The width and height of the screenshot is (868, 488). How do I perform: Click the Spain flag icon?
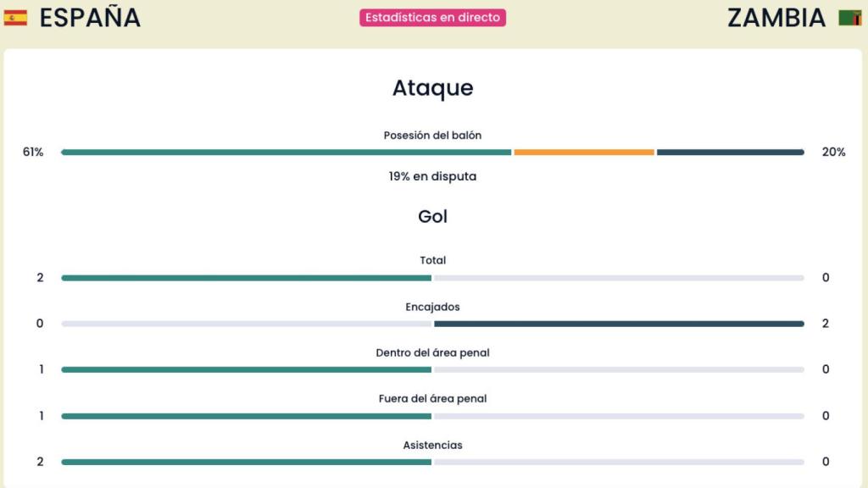(x=15, y=18)
